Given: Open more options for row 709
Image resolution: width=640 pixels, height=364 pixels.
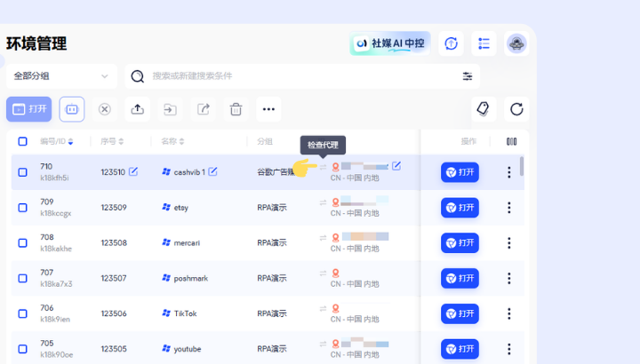Looking at the screenshot, I should (x=509, y=208).
